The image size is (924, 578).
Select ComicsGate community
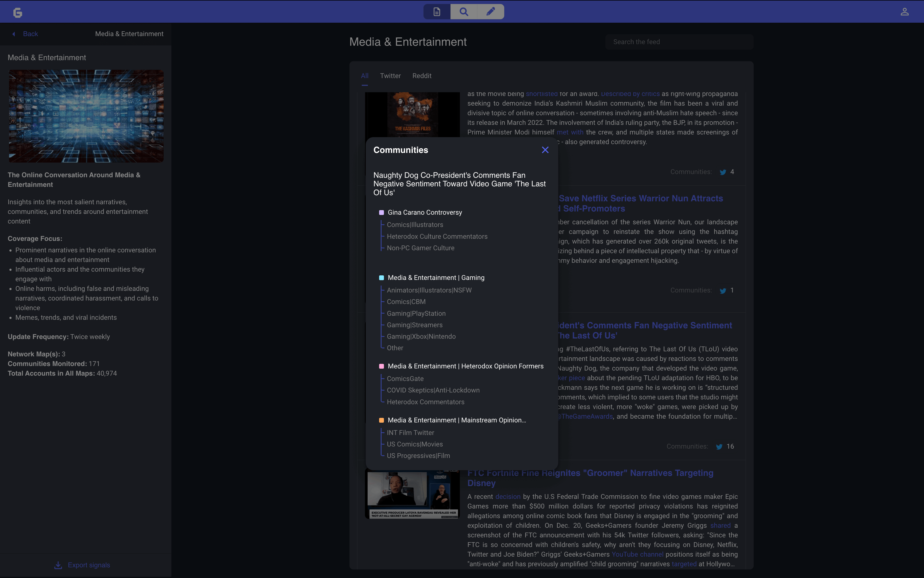click(405, 379)
